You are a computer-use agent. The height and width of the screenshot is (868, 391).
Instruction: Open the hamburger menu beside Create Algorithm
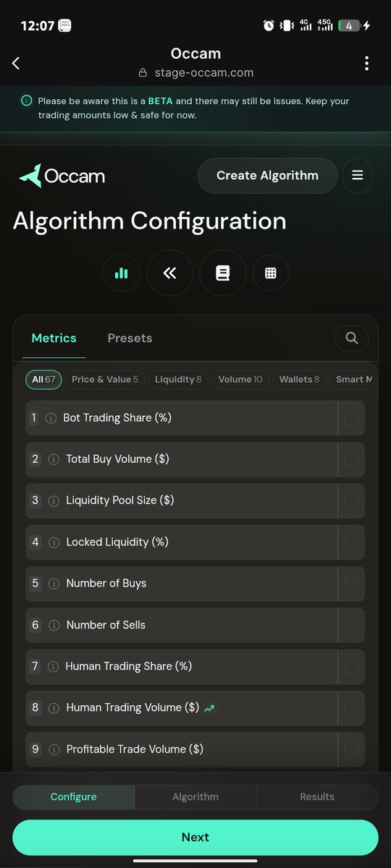pos(357,176)
